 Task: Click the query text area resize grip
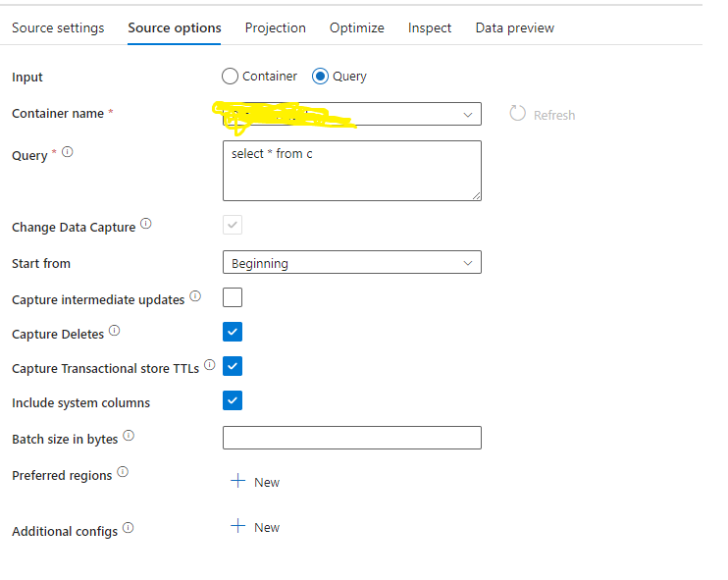point(477,195)
